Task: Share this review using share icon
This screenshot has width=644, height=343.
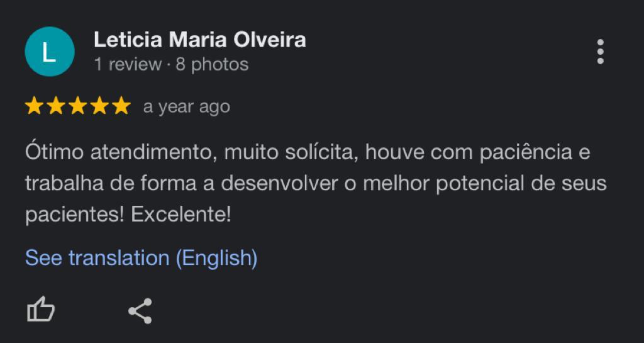Action: pyautogui.click(x=140, y=311)
